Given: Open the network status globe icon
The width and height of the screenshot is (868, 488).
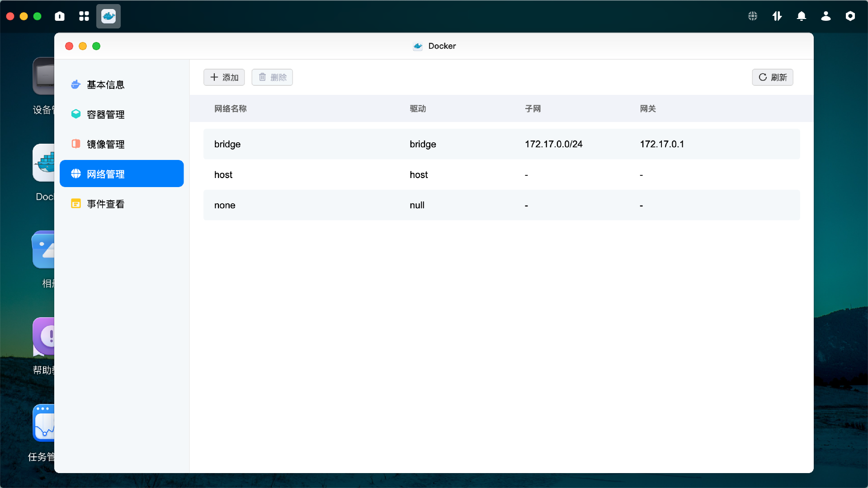Looking at the screenshot, I should [x=752, y=16].
